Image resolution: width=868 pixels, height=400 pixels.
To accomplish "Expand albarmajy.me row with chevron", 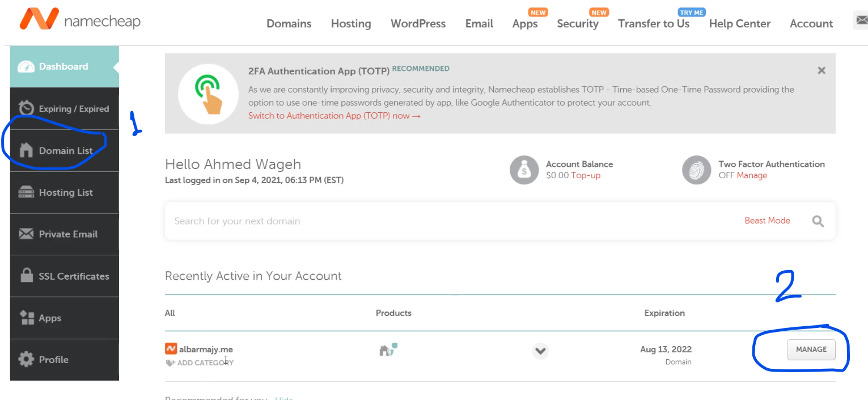I will click(x=540, y=351).
